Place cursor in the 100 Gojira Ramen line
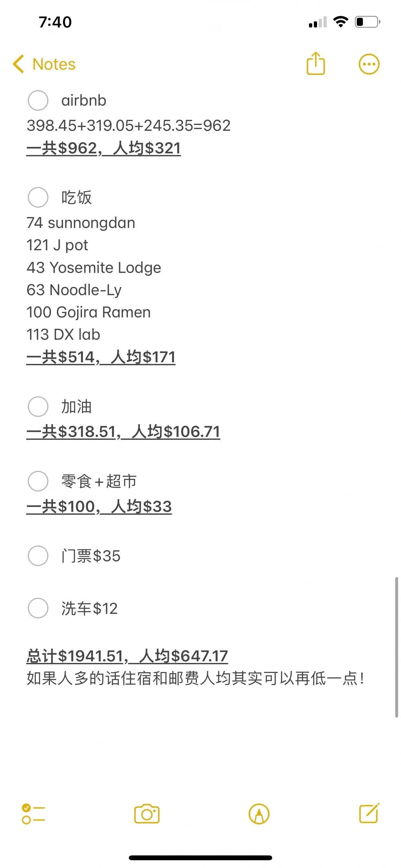Image resolution: width=401 pixels, height=868 pixels. (x=88, y=312)
